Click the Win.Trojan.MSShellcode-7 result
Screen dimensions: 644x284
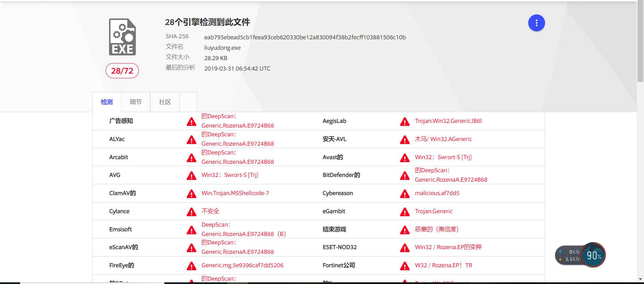point(235,193)
